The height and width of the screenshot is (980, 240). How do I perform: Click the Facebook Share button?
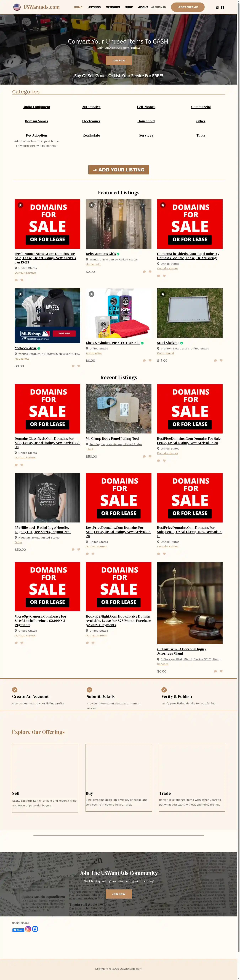click(x=18, y=930)
